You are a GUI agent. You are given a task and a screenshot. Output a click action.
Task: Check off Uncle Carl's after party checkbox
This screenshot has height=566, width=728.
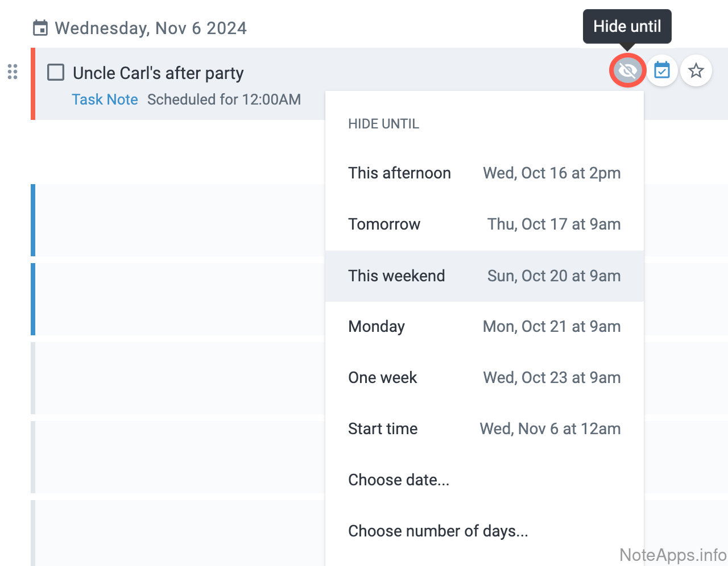point(56,73)
